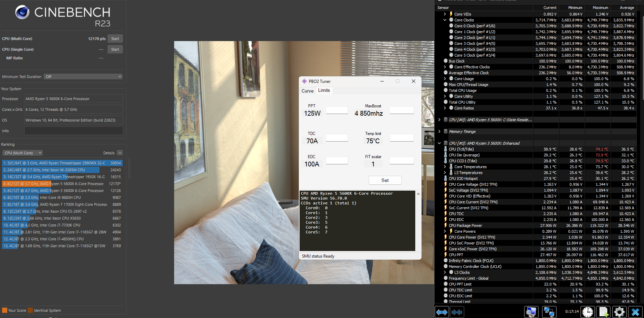The width and height of the screenshot is (644, 318).
Task: Click the thermometer icon beside CPU Die (average)
Action: (x=446, y=155)
